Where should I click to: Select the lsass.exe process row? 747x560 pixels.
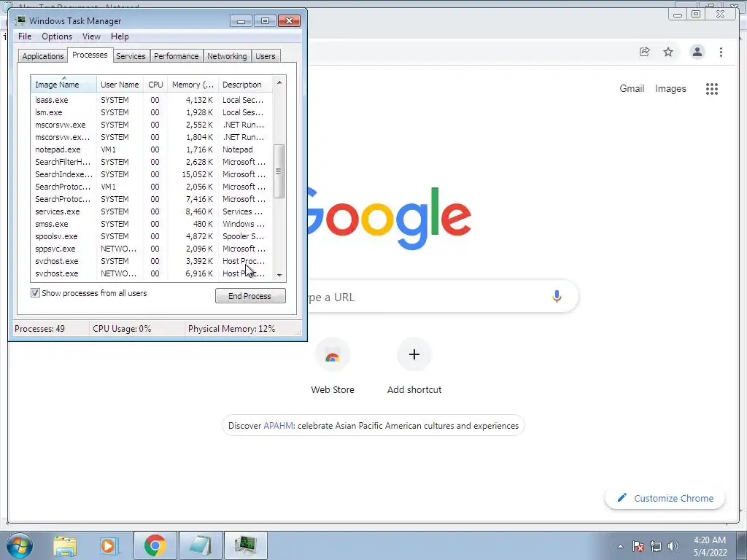pos(152,100)
